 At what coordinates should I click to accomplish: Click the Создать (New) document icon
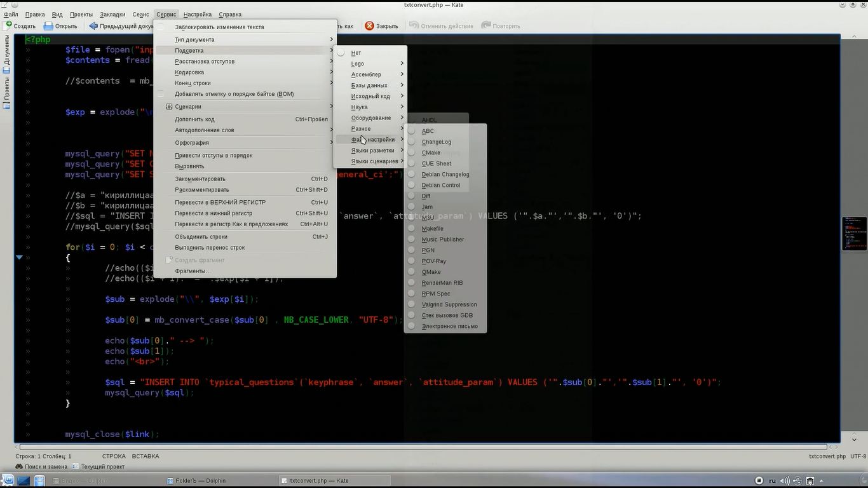point(8,25)
